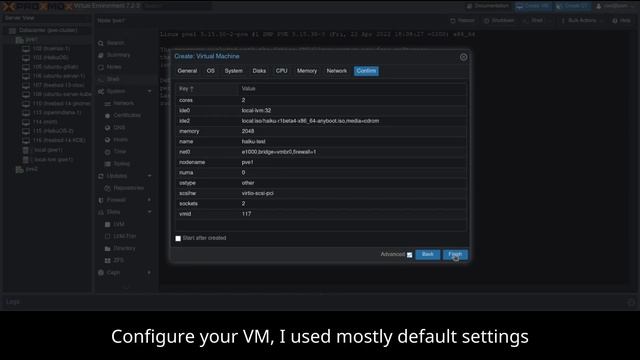Enable Start after created checkbox
This screenshot has width=640, height=360.
tap(178, 238)
